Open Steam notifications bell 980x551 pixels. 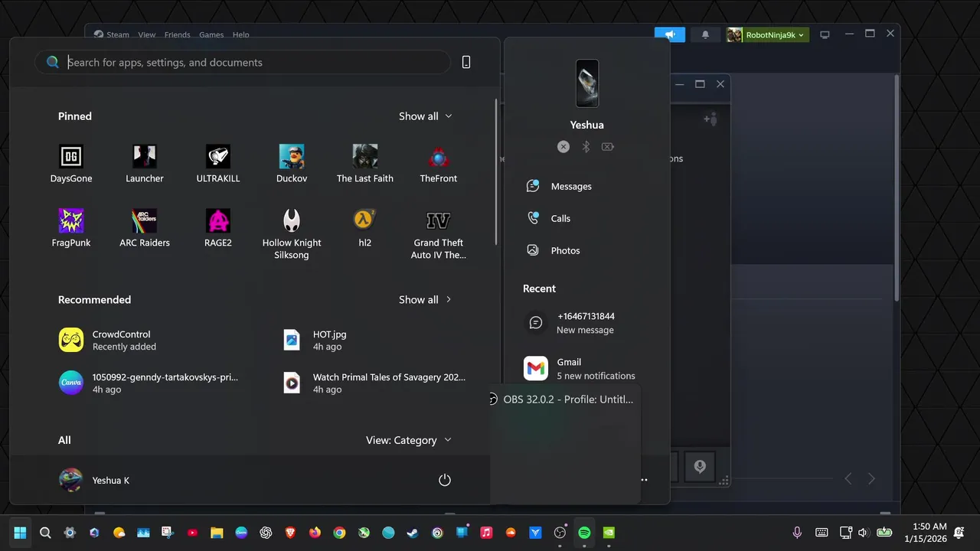[x=705, y=34]
